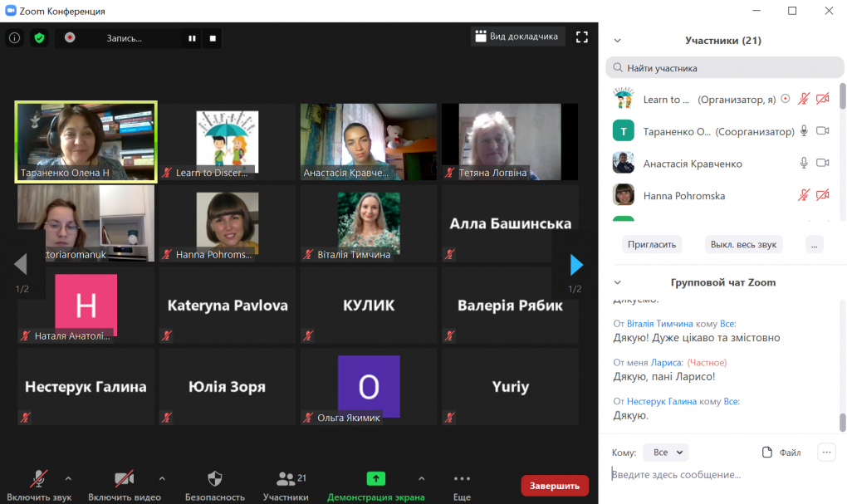This screenshot has height=504, width=847.
Task: Unmute microphone with Включить звук
Action: click(39, 486)
